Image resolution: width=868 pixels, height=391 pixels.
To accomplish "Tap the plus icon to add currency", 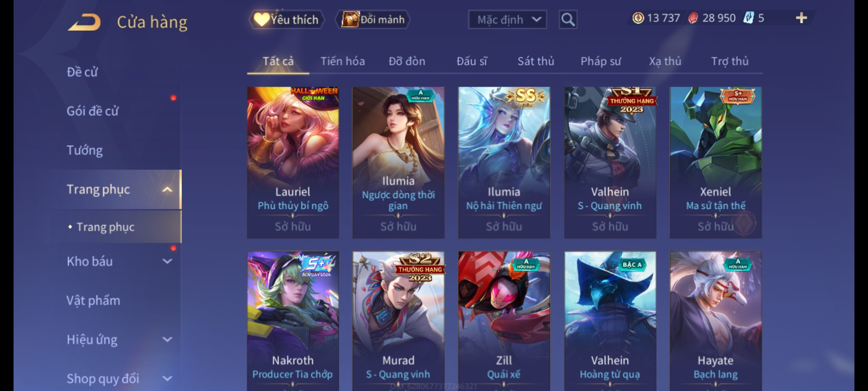I will [x=801, y=18].
